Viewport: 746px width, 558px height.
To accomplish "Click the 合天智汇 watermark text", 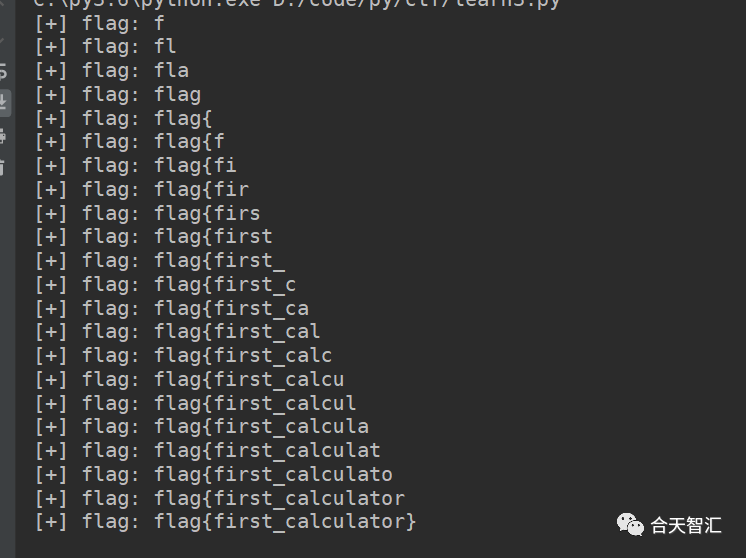I will click(686, 524).
